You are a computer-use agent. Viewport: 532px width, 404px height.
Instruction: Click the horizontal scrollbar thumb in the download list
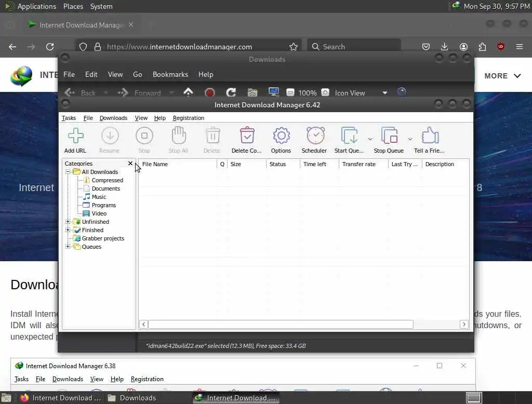281,325
